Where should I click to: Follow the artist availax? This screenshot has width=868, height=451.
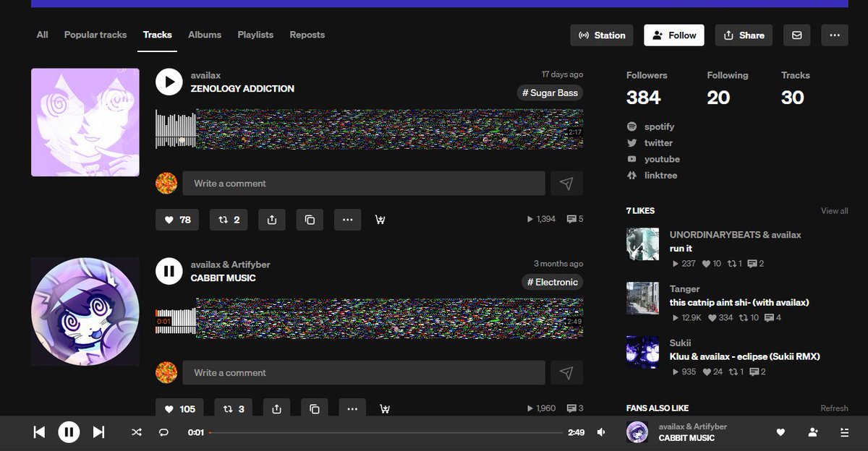tap(674, 35)
